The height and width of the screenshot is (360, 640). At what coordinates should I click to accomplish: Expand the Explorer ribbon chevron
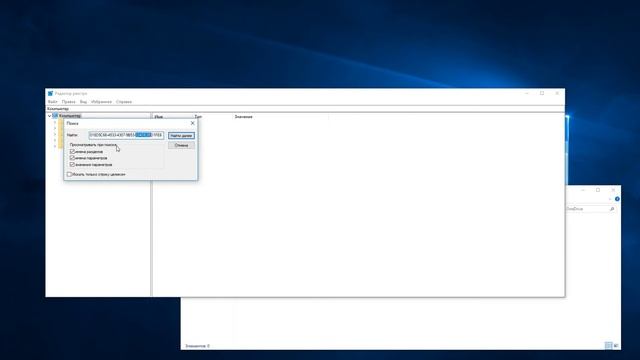pos(610,199)
